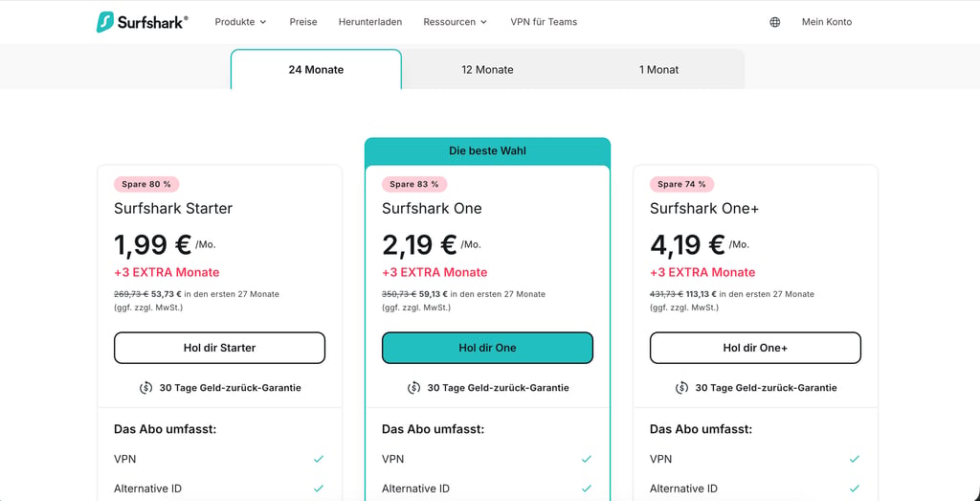Click the Spare 74 % badge
980x501 pixels.
pyautogui.click(x=681, y=184)
